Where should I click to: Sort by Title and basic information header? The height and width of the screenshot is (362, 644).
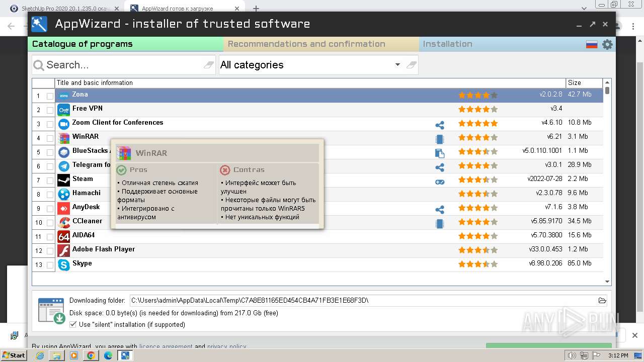(310, 83)
